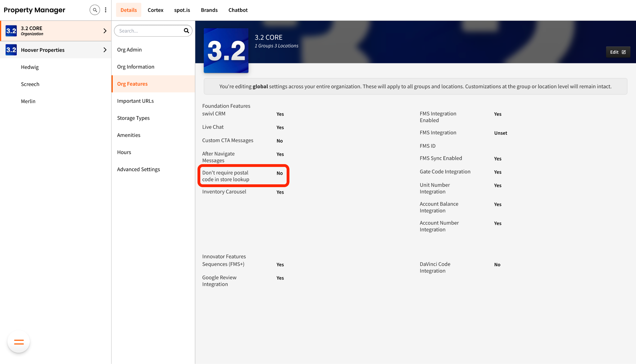
Task: Click the orange hamburger menu button
Action: pyautogui.click(x=19, y=342)
